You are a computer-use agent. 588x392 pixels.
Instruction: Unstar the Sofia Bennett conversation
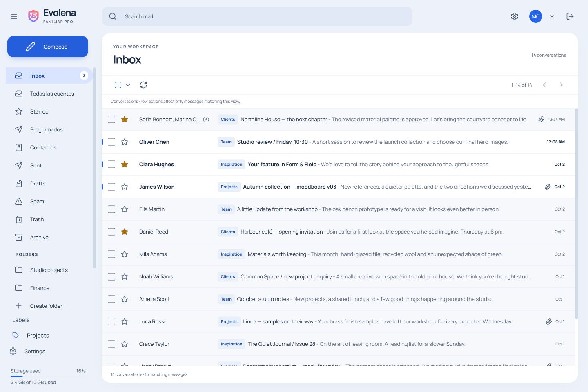tap(125, 119)
